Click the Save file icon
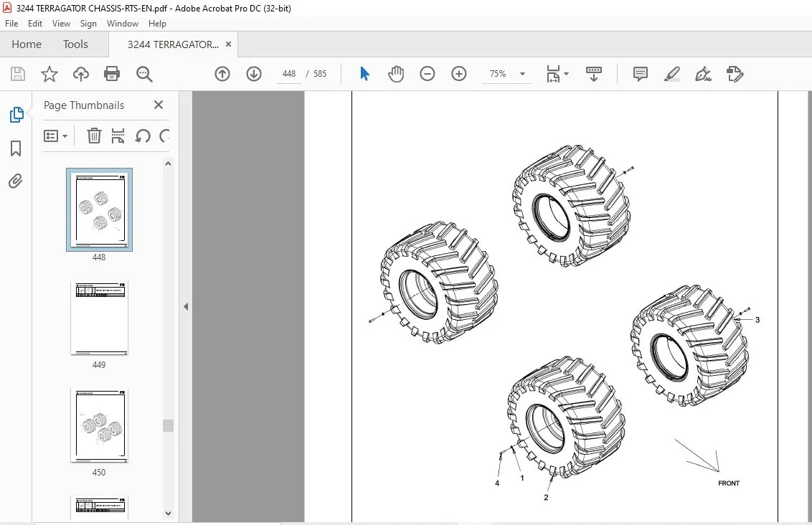Image resolution: width=812 pixels, height=525 pixels. tap(18, 74)
